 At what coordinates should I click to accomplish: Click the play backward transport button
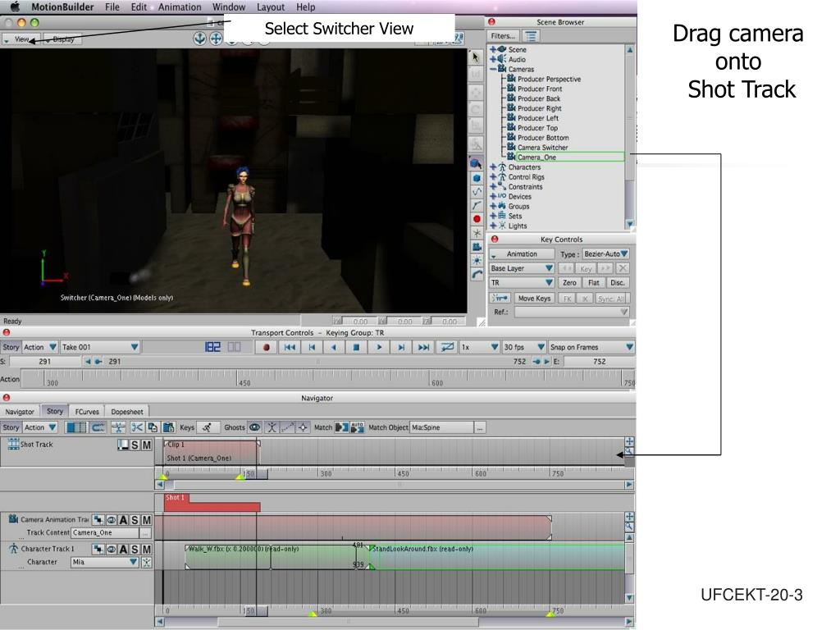click(x=334, y=347)
